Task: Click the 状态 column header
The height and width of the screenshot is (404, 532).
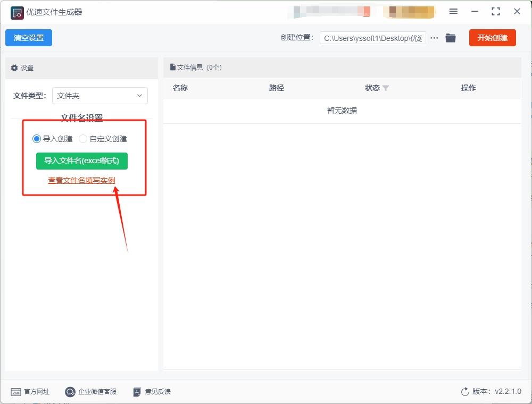Action: coord(372,88)
